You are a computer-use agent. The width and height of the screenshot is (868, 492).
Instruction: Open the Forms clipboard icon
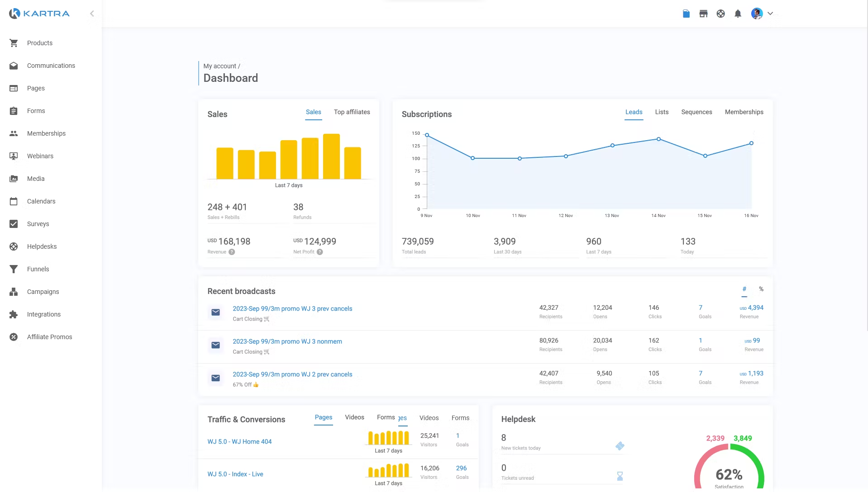[x=14, y=111]
